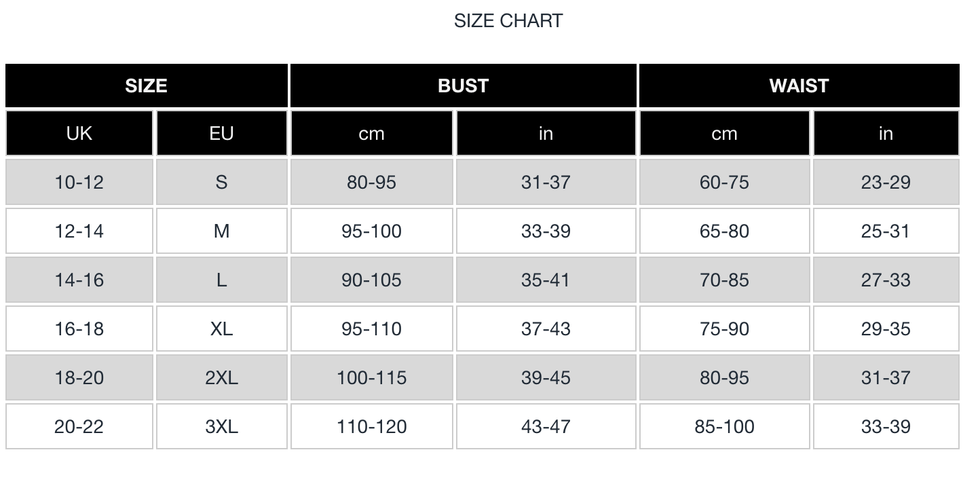The width and height of the screenshot is (980, 486).
Task: Click the EU size L cell
Action: 221,280
